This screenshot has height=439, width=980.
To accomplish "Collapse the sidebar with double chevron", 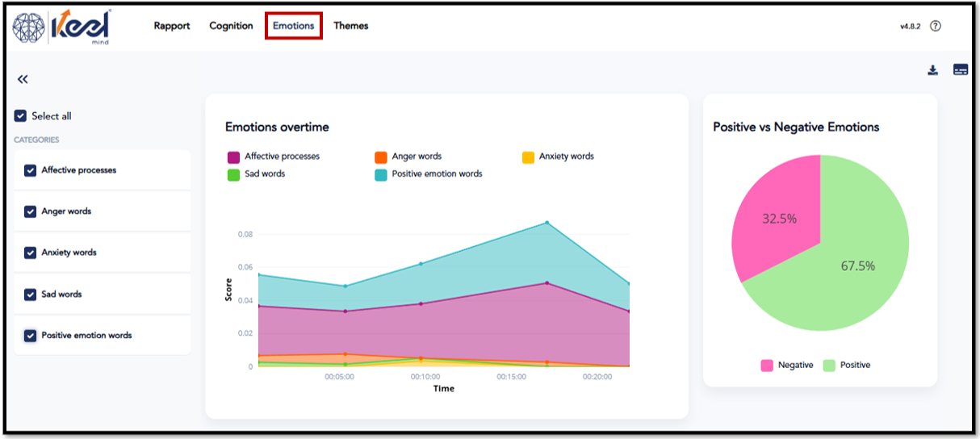I will (23, 79).
